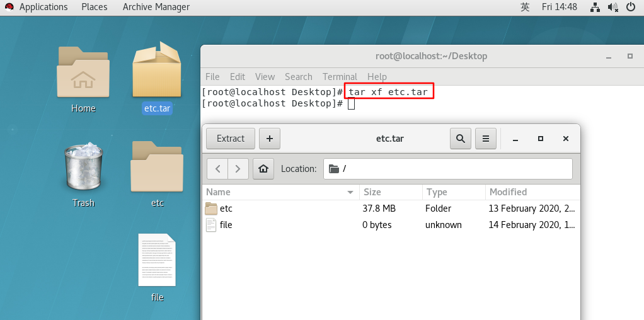Click the Location path input field
The width and height of the screenshot is (644, 320).
[x=447, y=169]
